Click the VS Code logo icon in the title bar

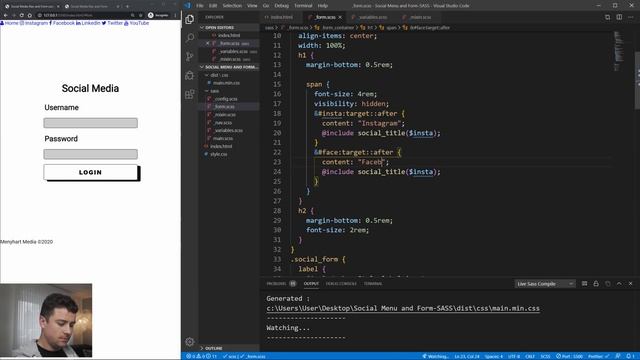(187, 5)
